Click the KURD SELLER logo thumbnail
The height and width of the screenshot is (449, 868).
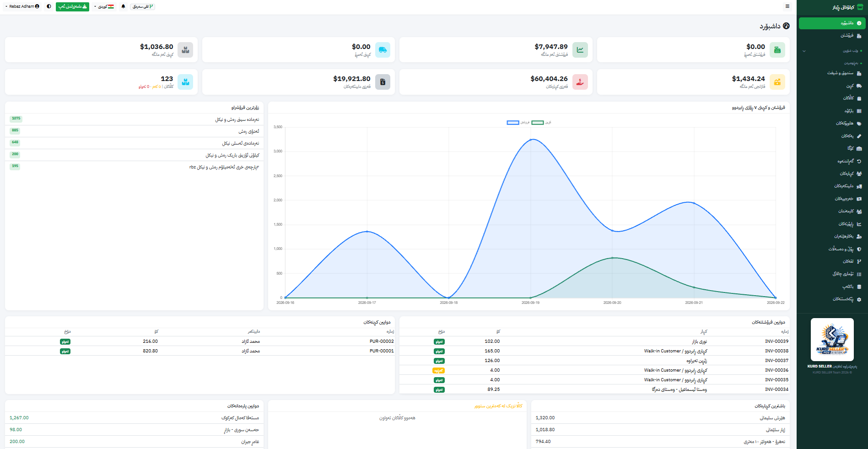point(832,340)
